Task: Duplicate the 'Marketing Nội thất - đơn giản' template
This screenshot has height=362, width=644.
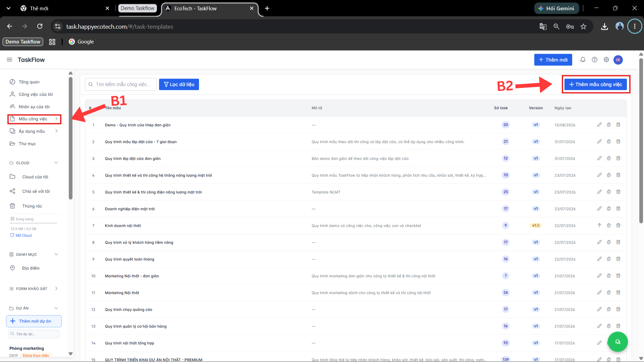Action: [609, 276]
